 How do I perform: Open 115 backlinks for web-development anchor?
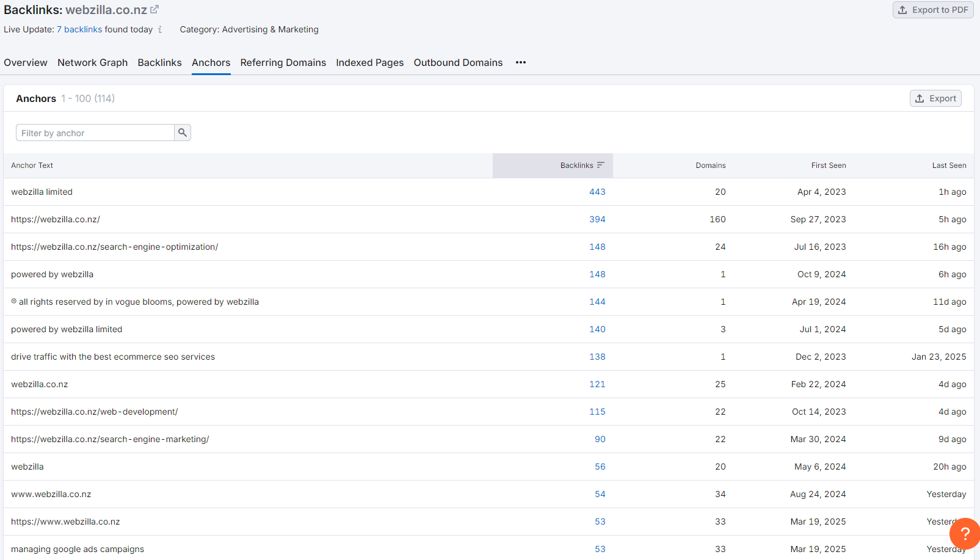597,412
